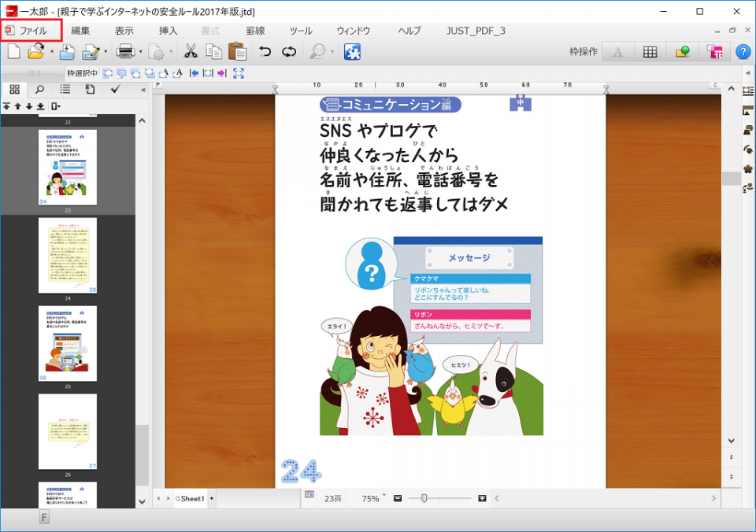
Task: Click the next page down arrow
Action: click(x=29, y=106)
